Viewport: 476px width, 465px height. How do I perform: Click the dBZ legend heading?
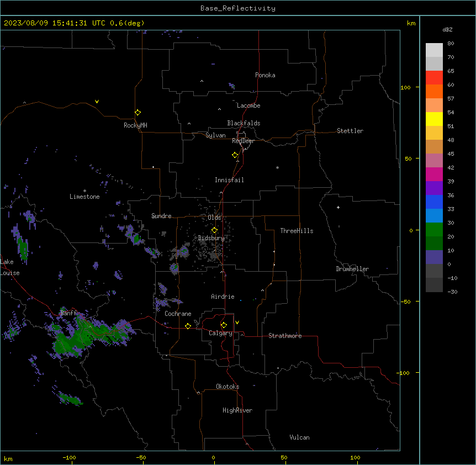[447, 29]
